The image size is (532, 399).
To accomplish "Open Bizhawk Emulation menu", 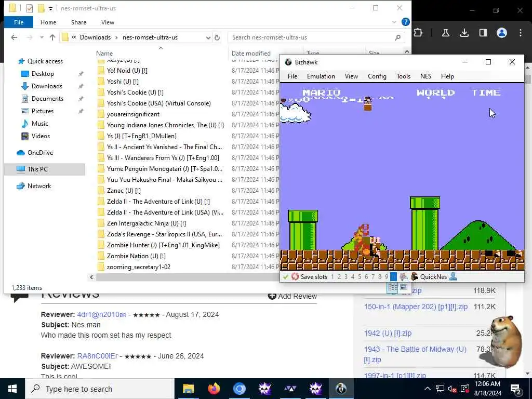I will (x=321, y=76).
